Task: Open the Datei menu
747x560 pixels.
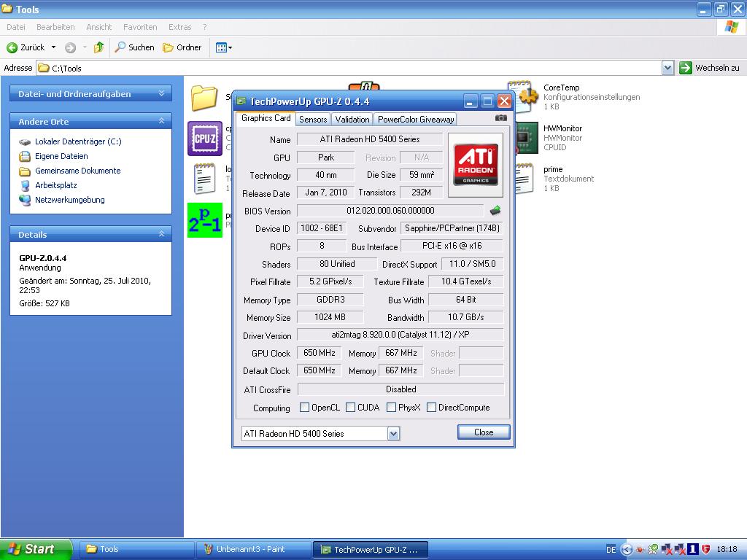Action: click(x=16, y=27)
